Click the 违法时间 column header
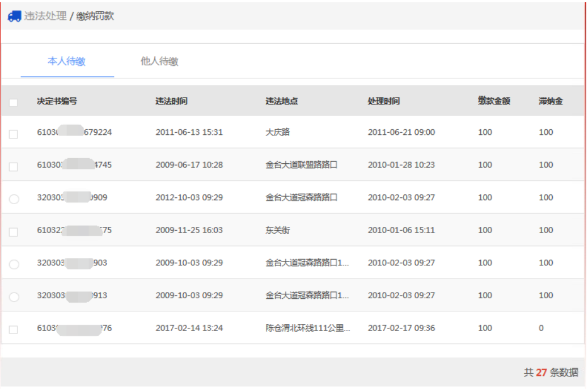This screenshot has height=389, width=588. tap(171, 101)
